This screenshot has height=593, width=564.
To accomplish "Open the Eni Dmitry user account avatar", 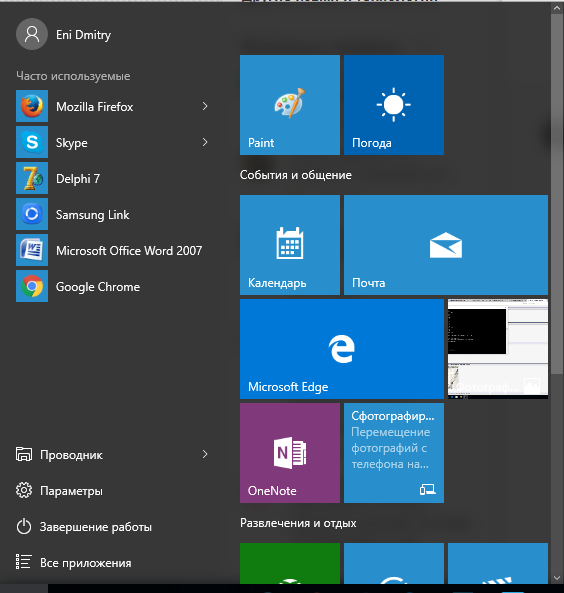I will click(32, 34).
